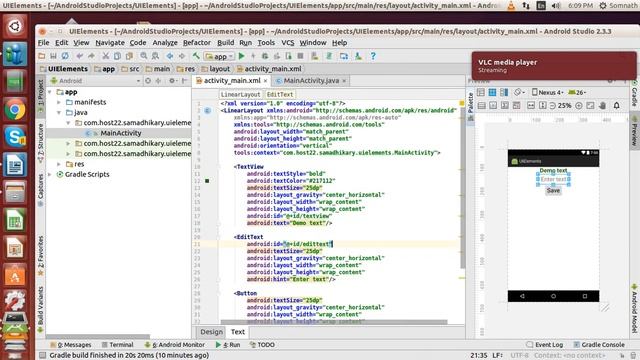Open Chrome from the Ubuntu launcher
The height and width of the screenshot is (360, 640).
(x=15, y=109)
